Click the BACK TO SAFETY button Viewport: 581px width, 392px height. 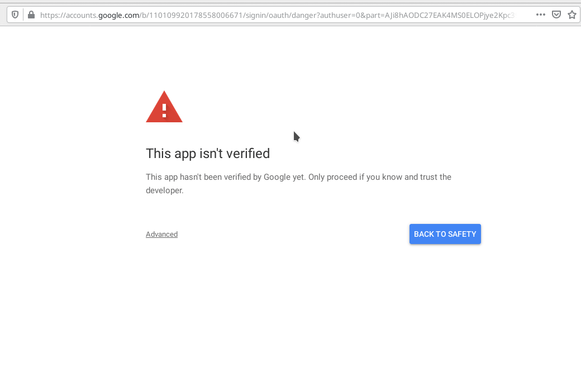[445, 234]
